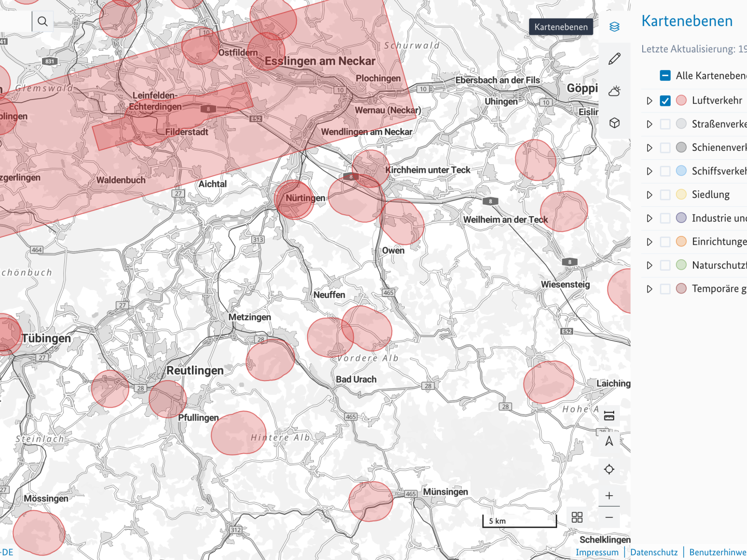Click the Esslingen am Neckar map label
Screen dimensions: 747x560
click(x=320, y=61)
